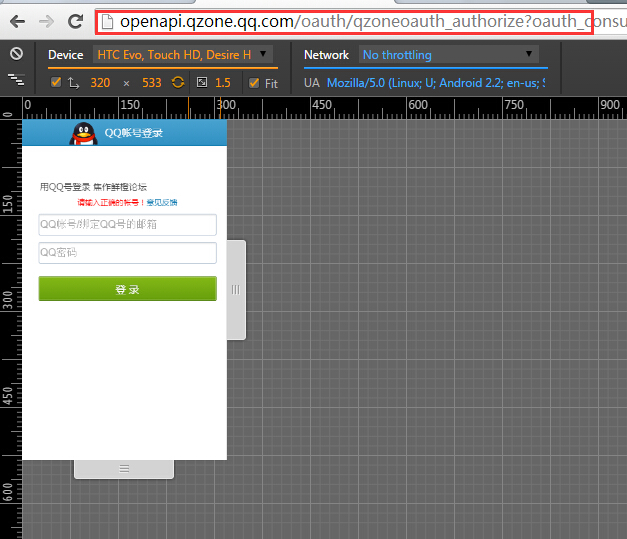627x539 pixels.
Task: Click the red 请输入正确的帐号 error message
Action: 111,202
